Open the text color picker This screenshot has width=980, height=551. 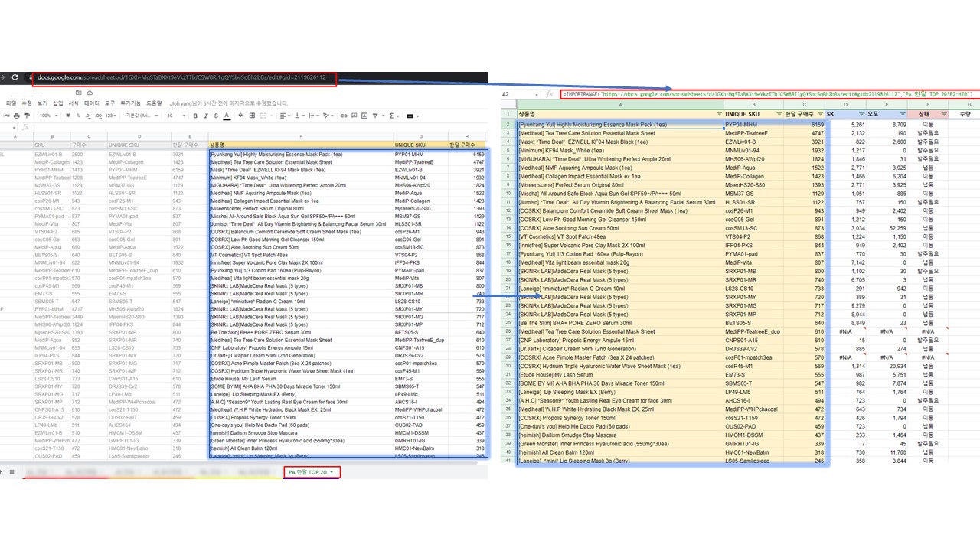pyautogui.click(x=227, y=116)
